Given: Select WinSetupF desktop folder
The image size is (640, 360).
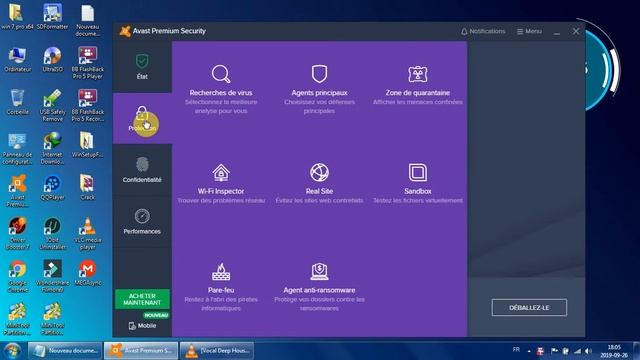Looking at the screenshot, I should [x=87, y=145].
